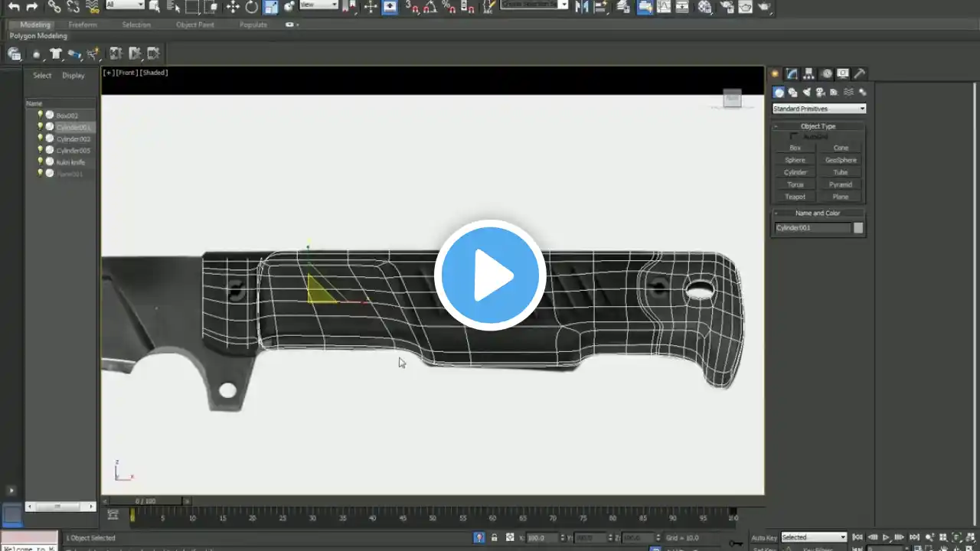Toggle visibility bulb of Box002
Screen dimensions: 980x551
41,115
